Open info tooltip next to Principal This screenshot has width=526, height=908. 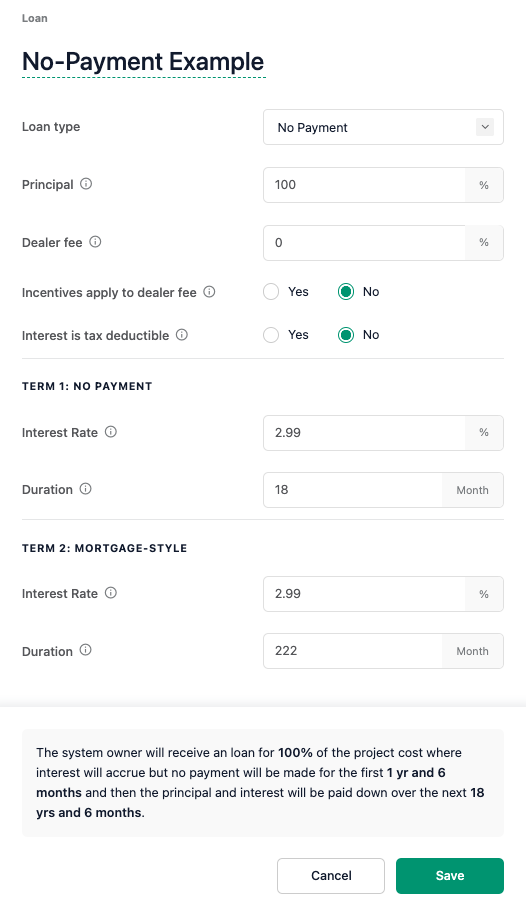86,184
